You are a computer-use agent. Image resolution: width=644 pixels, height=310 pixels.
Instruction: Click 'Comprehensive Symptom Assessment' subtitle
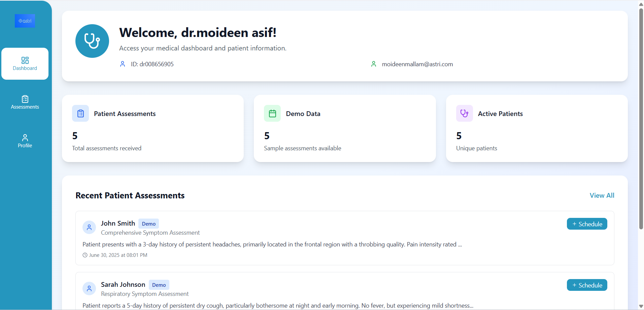click(x=150, y=233)
